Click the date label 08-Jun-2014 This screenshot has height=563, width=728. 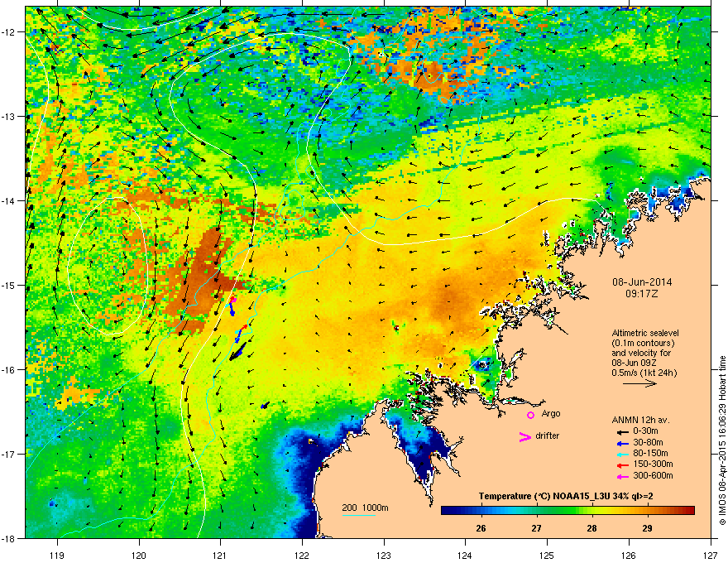642,282
